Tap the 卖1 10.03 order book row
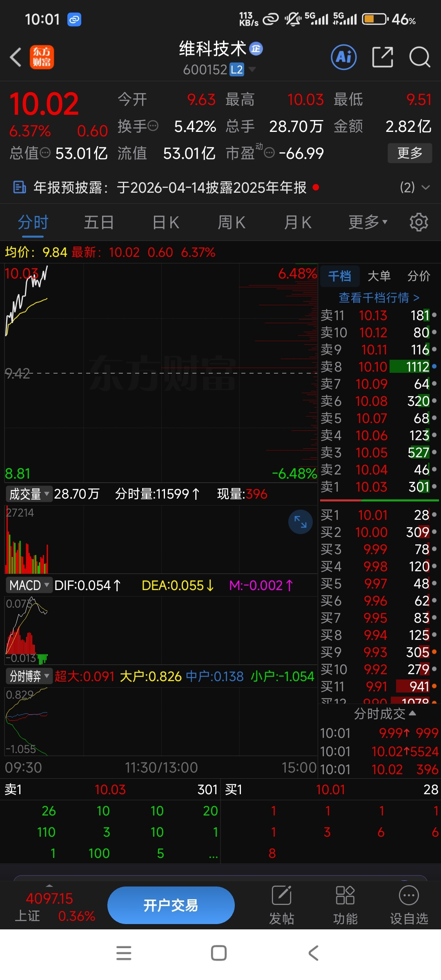The height and width of the screenshot is (980, 441). (x=379, y=487)
